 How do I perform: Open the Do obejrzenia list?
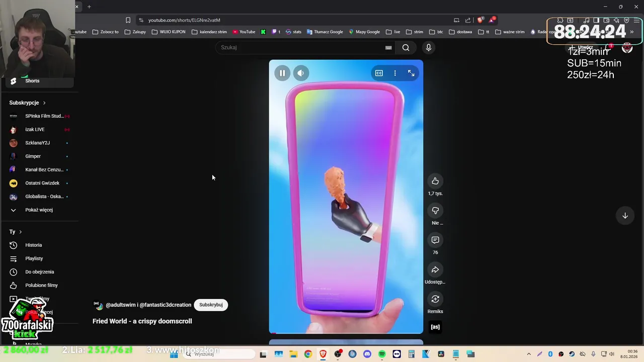(39, 272)
